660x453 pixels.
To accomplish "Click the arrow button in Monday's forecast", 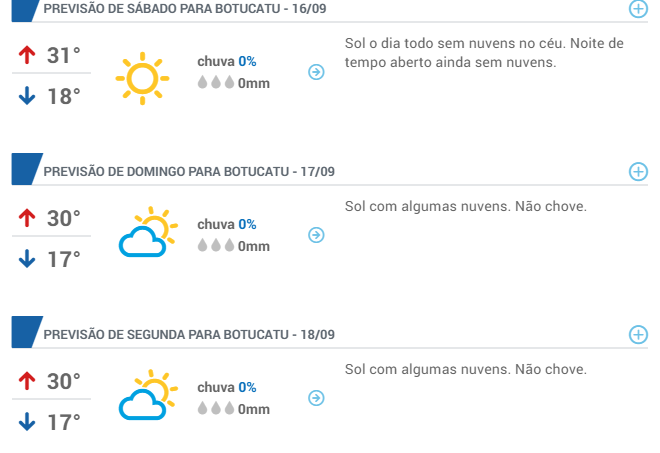I will 316,398.
